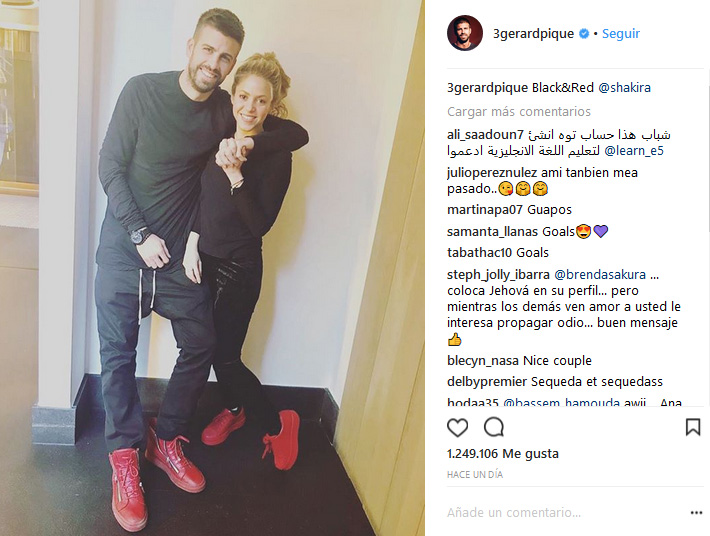View the 1.249.106 Me gusta list

pos(503,454)
